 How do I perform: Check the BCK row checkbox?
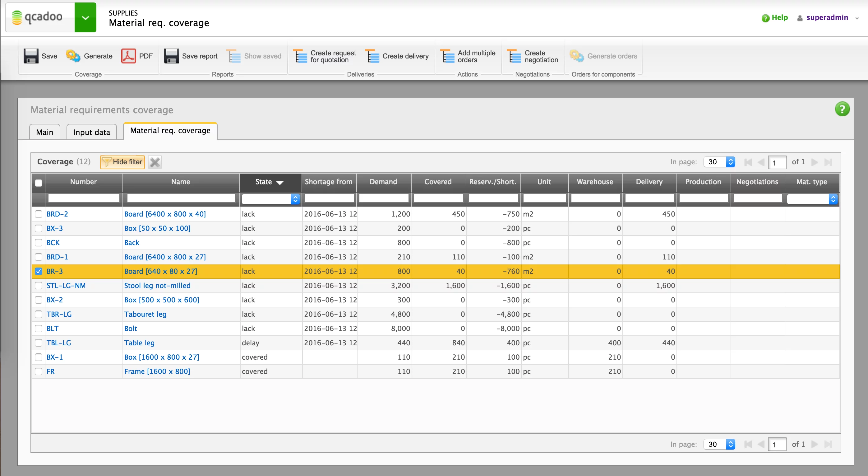pos(39,243)
